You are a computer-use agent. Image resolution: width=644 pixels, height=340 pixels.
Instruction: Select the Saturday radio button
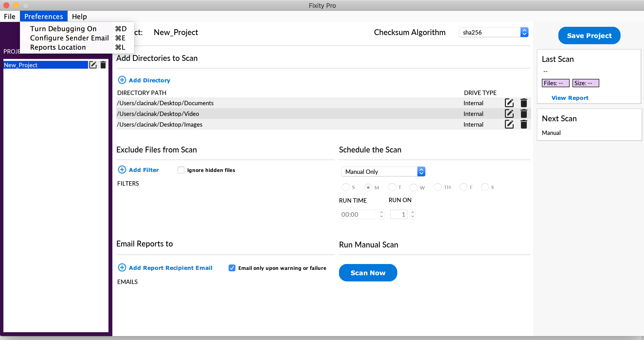pyautogui.click(x=485, y=187)
